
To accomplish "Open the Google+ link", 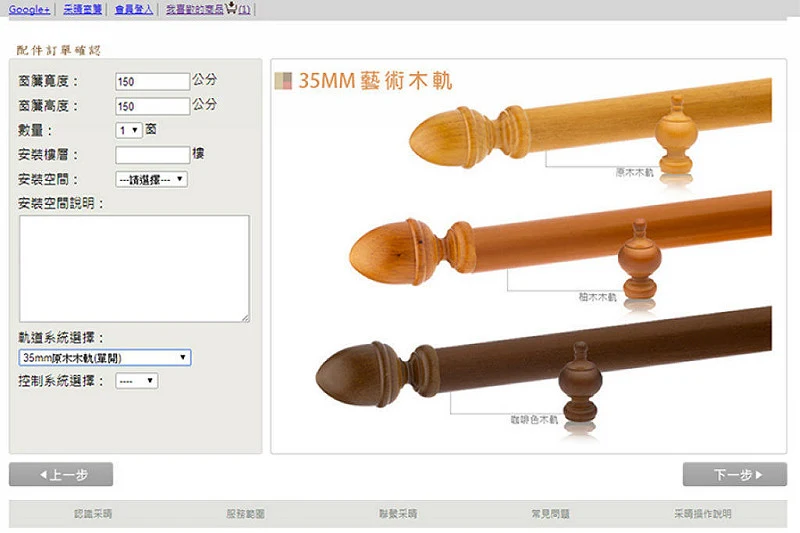I will [29, 9].
